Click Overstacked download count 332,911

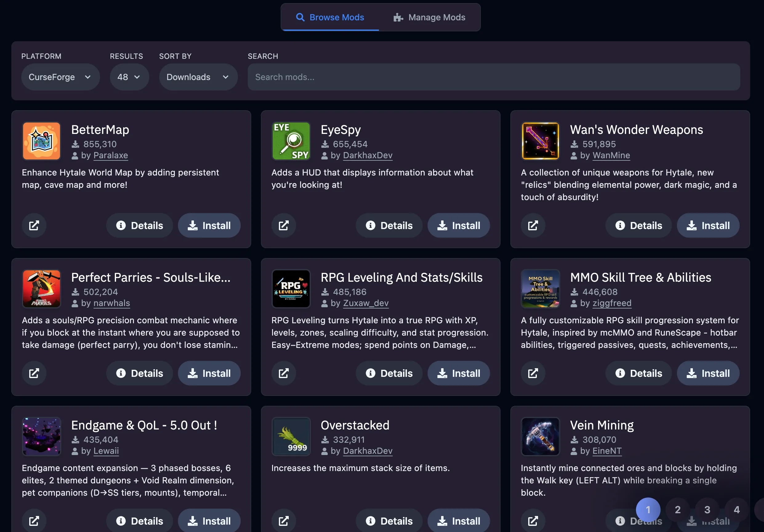click(x=349, y=440)
